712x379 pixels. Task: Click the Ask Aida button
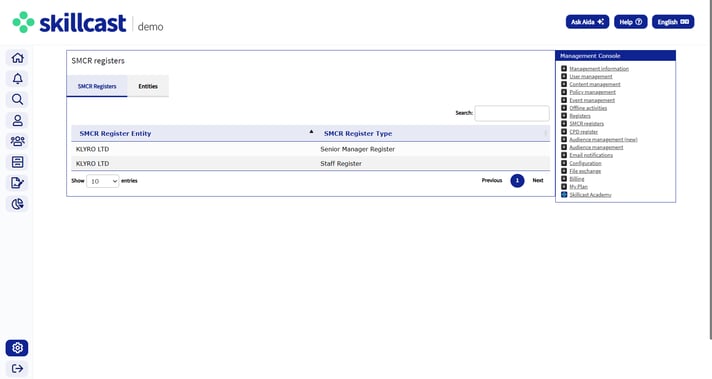(587, 22)
